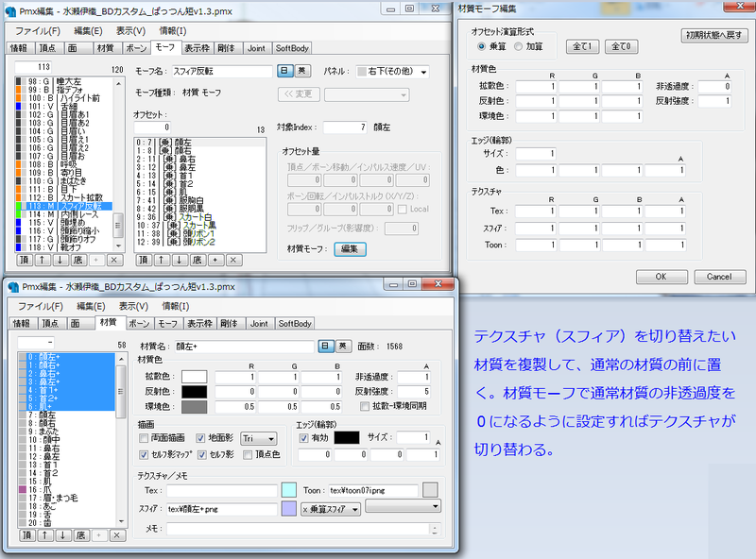Send material to bottom using the 底 button
The height and width of the screenshot is (559, 756).
(x=81, y=534)
